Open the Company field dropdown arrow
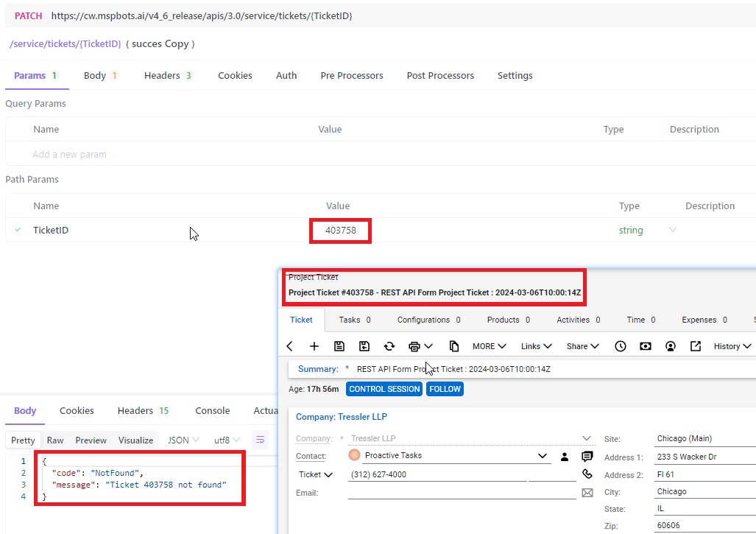 [x=586, y=438]
